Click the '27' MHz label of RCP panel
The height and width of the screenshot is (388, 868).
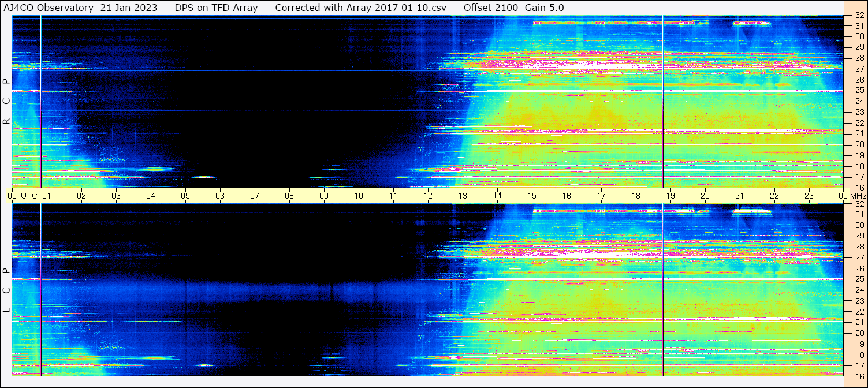859,69
